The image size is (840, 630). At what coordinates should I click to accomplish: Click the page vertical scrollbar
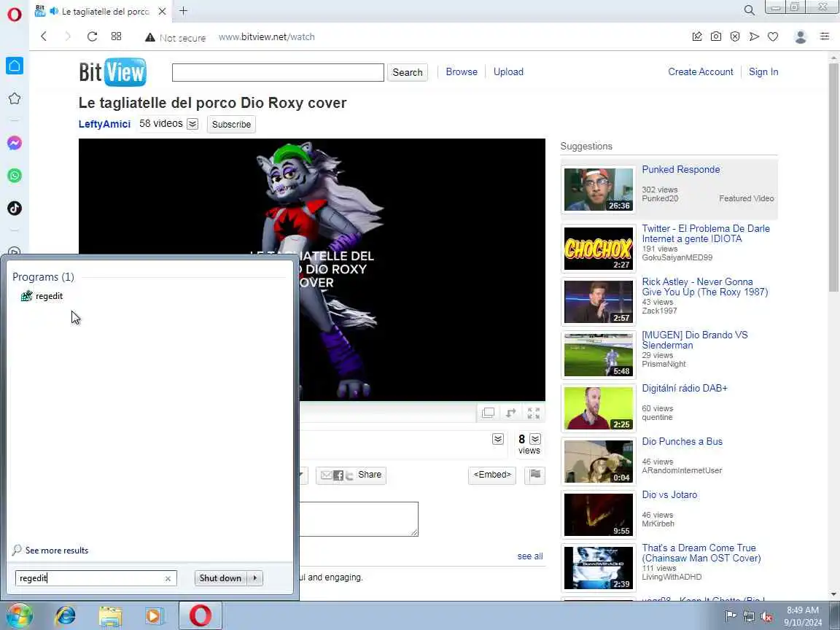coord(833,176)
